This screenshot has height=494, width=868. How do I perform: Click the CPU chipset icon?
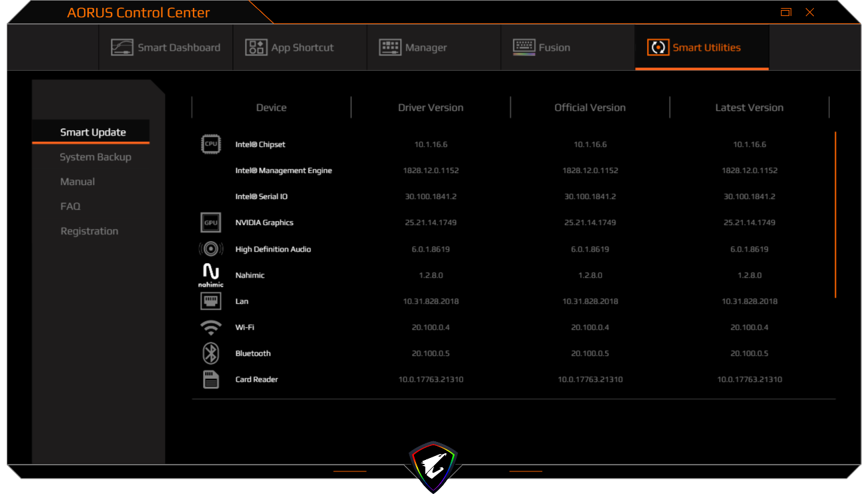pos(211,144)
